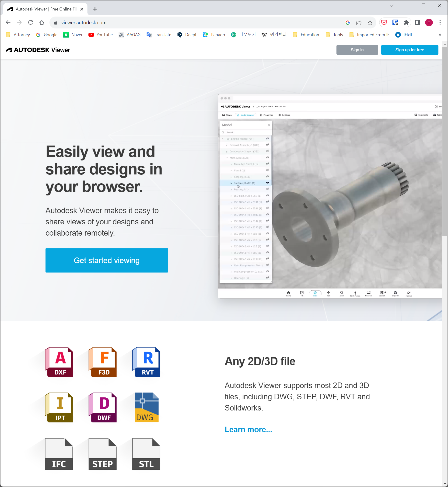Reload the page
Image resolution: width=448 pixels, height=487 pixels.
[x=31, y=23]
